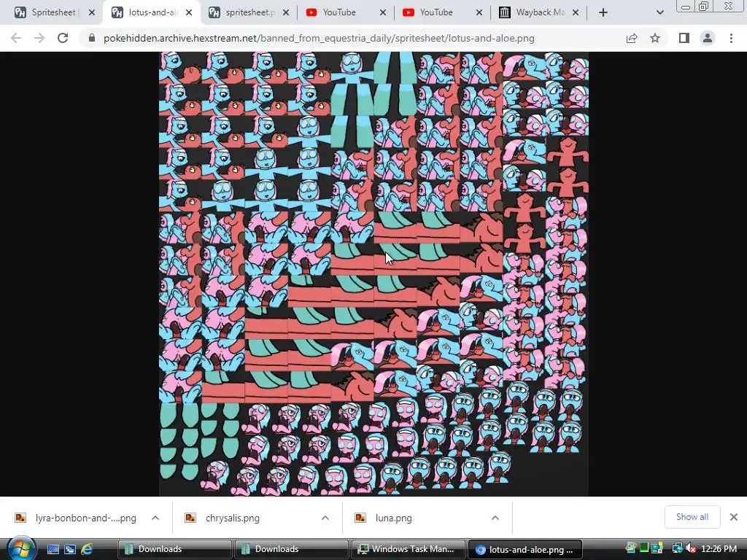Bookmark this page with the star icon
The height and width of the screenshot is (560, 747).
(x=655, y=38)
